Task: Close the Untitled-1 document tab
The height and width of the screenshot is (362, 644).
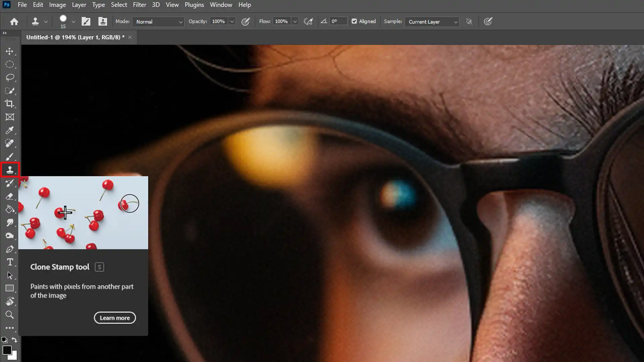Action: tap(130, 37)
